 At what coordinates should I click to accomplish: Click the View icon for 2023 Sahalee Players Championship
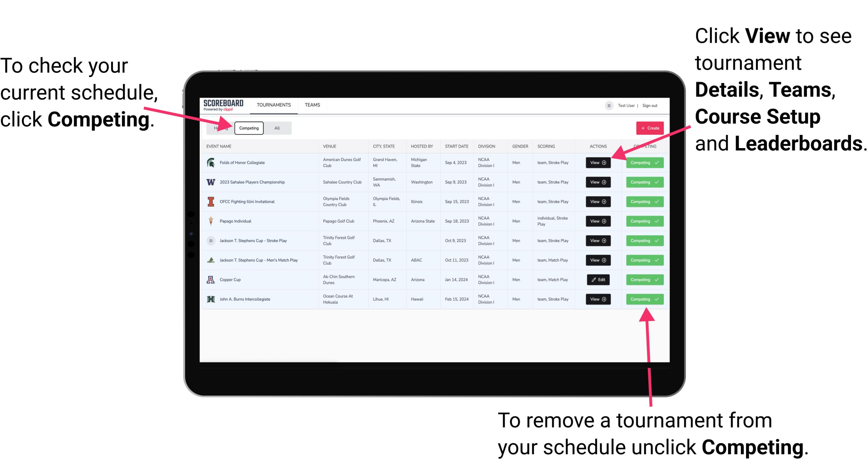[598, 182]
